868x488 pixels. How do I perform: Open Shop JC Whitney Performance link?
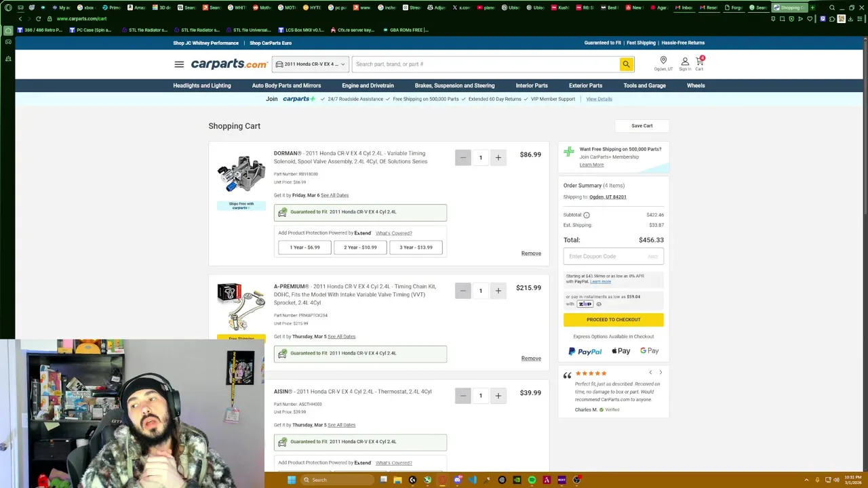[205, 43]
